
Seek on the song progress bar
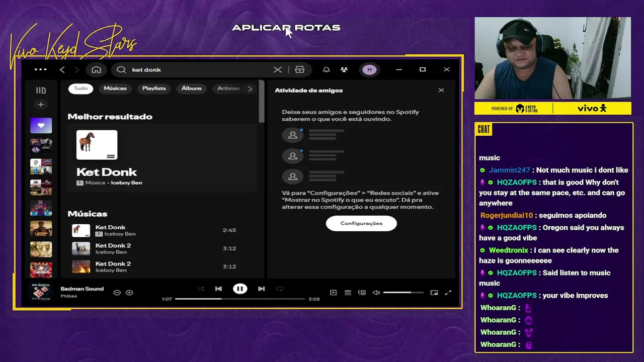coord(240,299)
